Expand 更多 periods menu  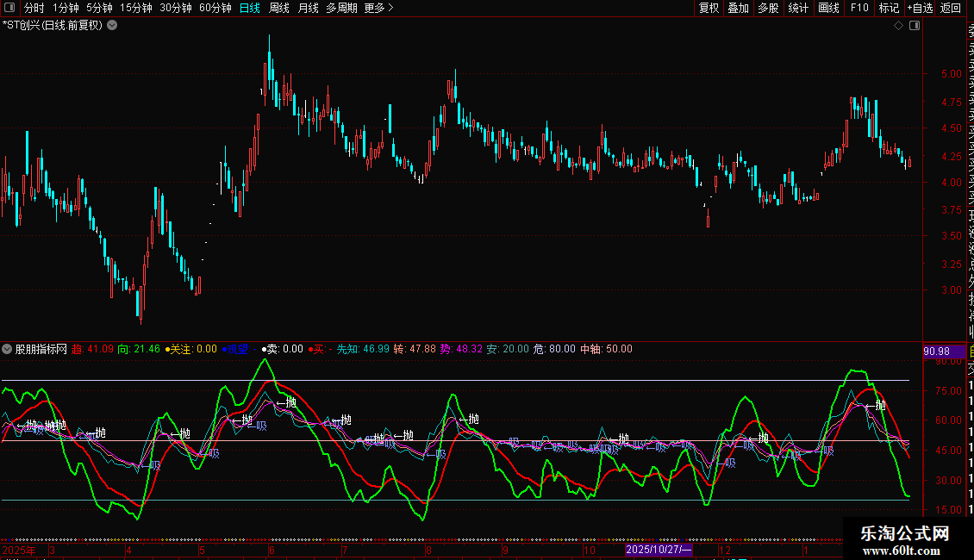[378, 9]
